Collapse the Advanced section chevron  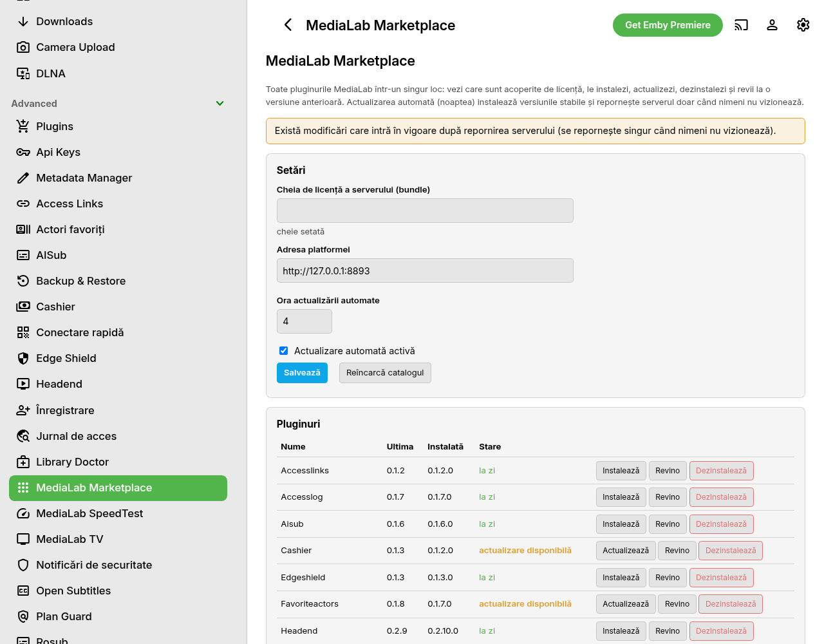(220, 103)
